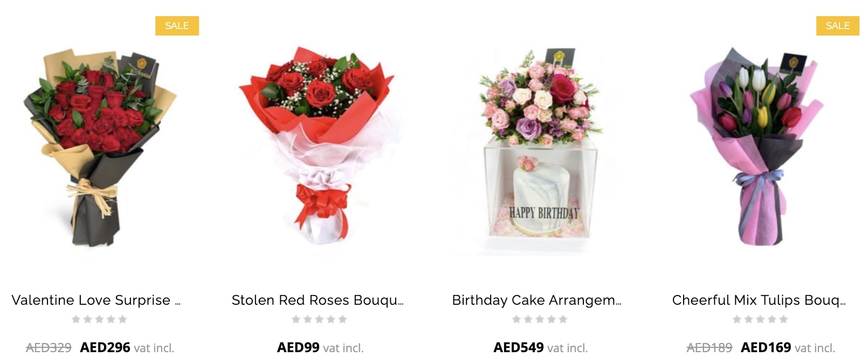Click the Valentine Love Surprise product title

[96, 300]
